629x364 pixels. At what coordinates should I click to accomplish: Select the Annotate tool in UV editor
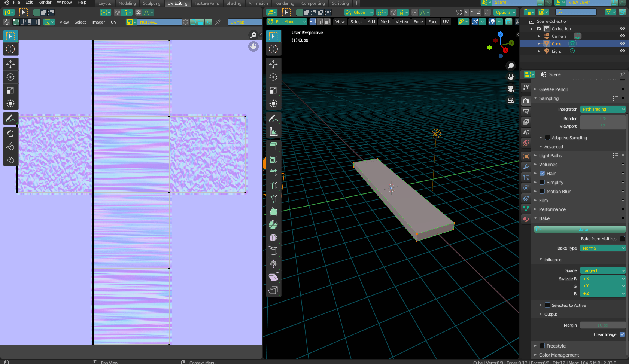coord(10,119)
